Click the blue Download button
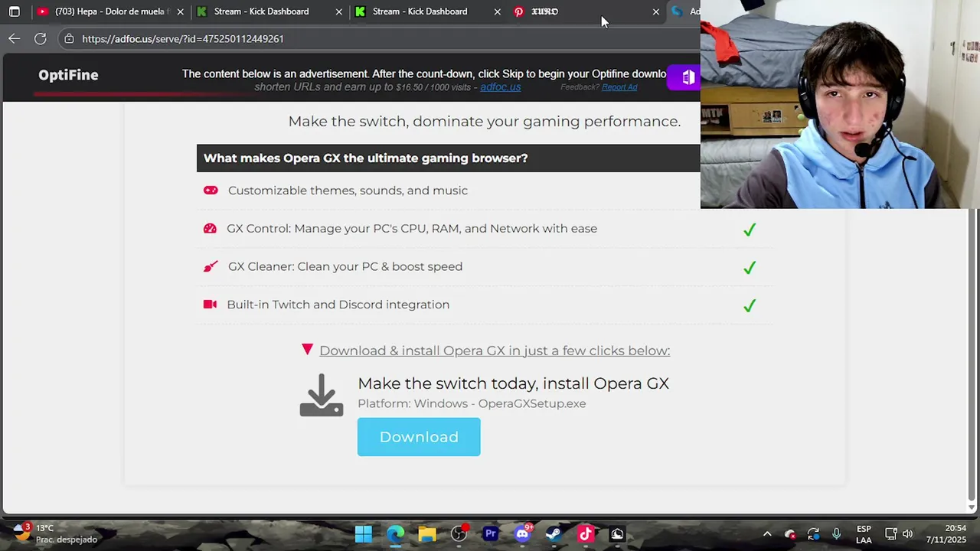 419,437
